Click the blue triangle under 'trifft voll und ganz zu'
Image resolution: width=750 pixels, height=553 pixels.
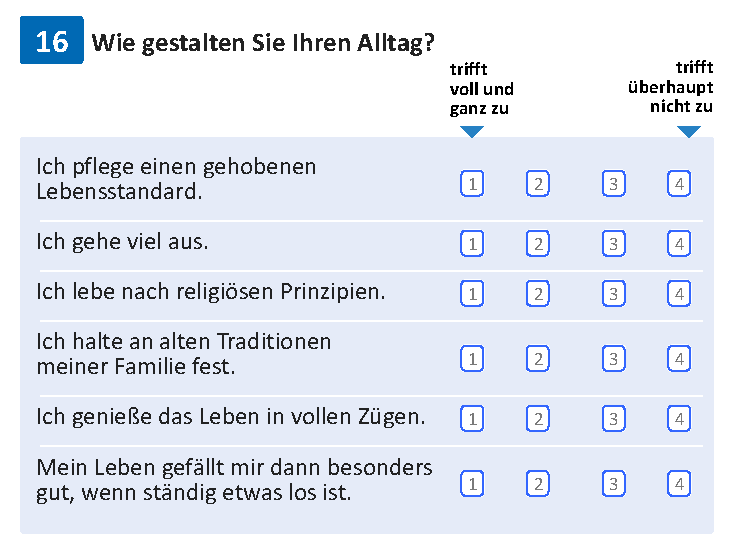coord(472,132)
